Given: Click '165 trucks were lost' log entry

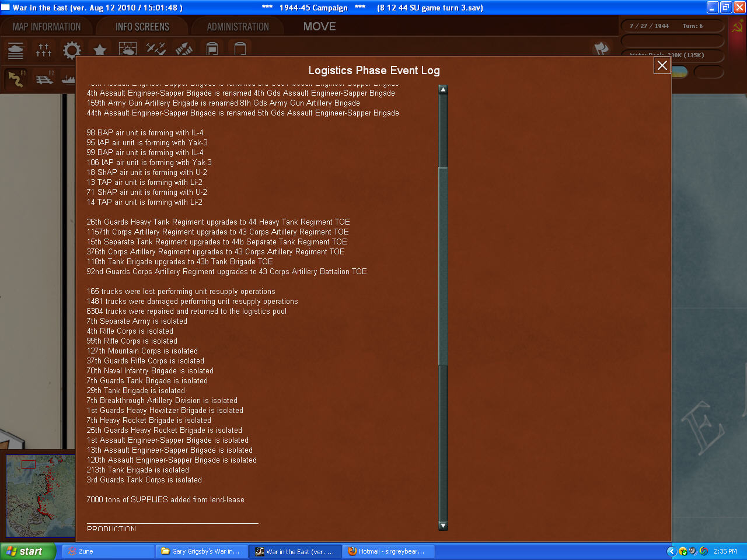Looking at the screenshot, I should tap(181, 292).
